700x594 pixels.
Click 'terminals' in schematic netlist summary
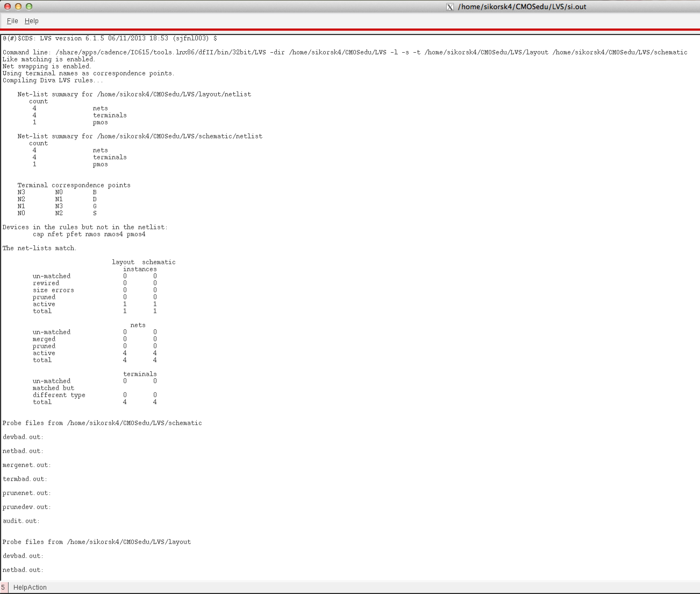(x=110, y=157)
